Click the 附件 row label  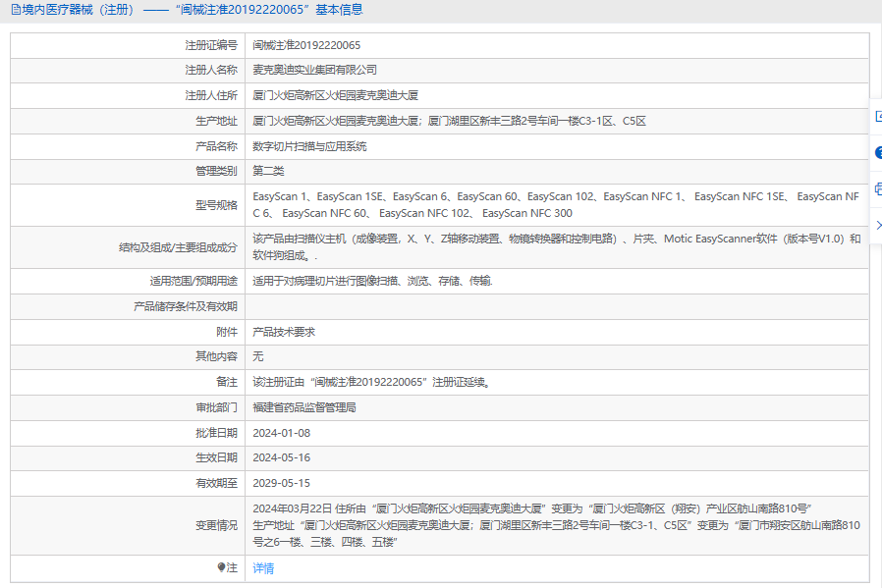coord(227,332)
